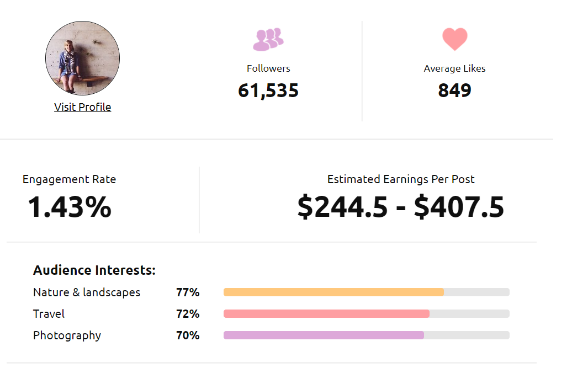Click the Audience Interests heading
The width and height of the screenshot is (588, 368).
pyautogui.click(x=94, y=270)
